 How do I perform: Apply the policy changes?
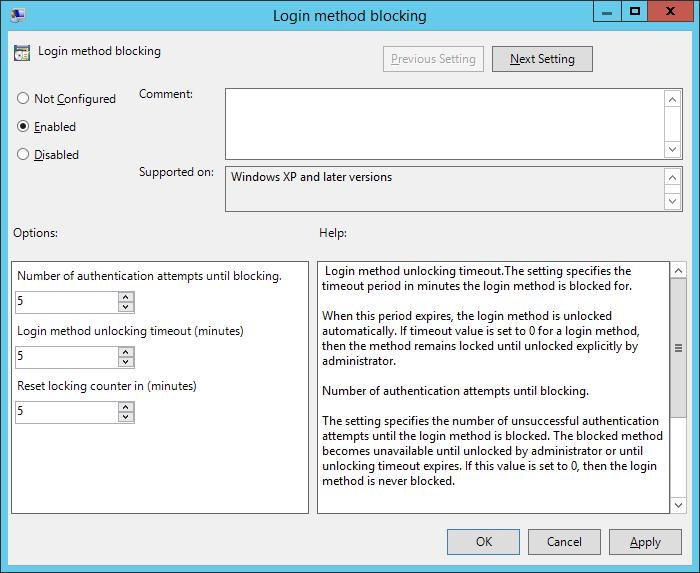[645, 542]
